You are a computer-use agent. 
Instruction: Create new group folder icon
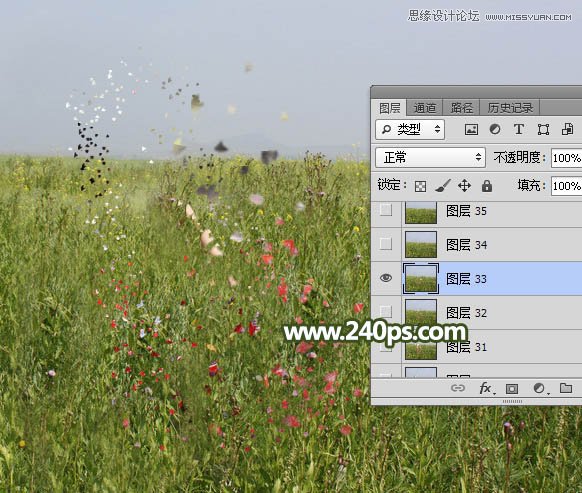pyautogui.click(x=566, y=388)
